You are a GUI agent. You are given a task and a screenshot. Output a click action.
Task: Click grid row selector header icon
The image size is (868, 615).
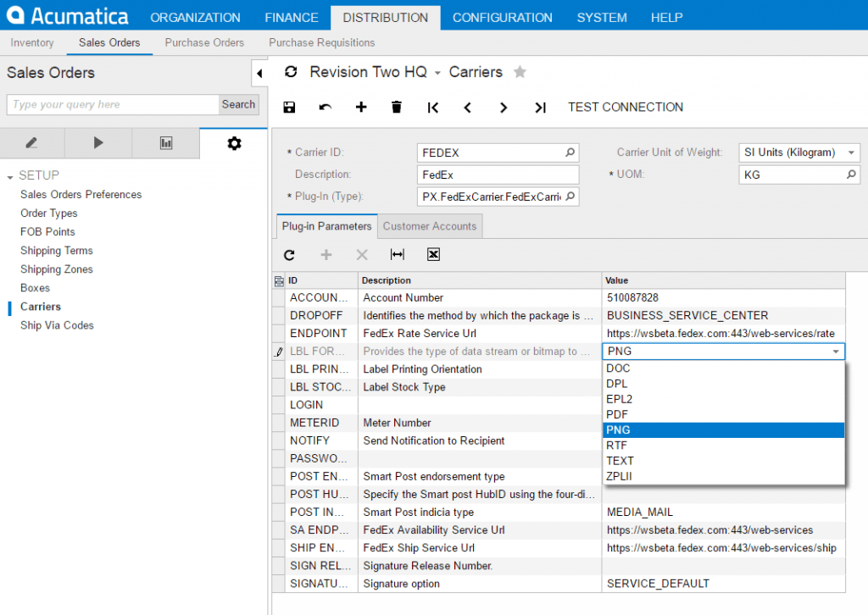279,281
